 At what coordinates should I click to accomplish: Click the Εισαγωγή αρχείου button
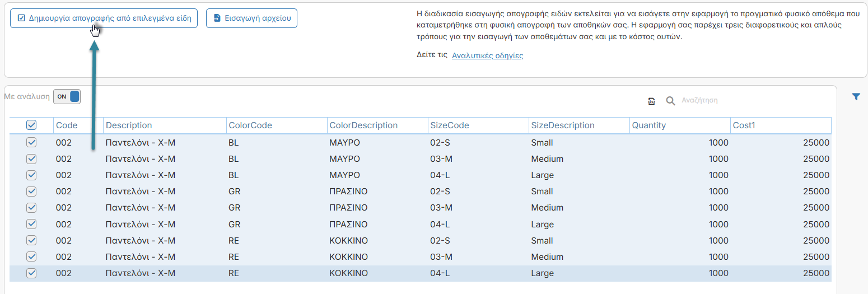(x=251, y=18)
